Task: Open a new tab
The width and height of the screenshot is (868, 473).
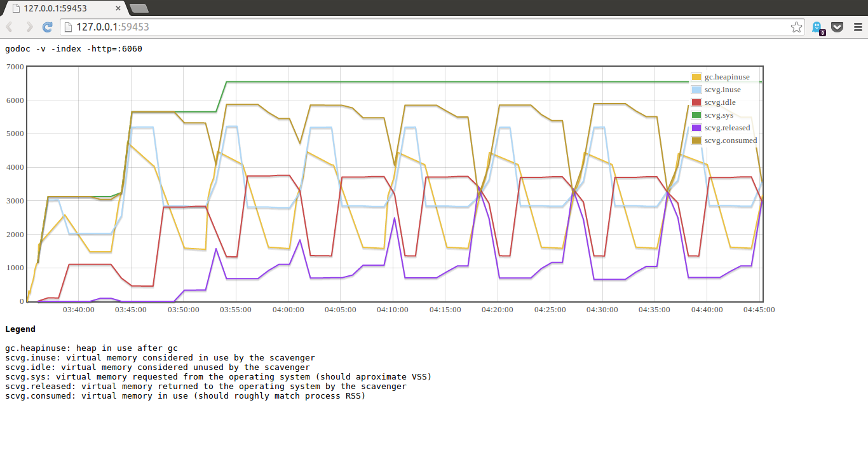Action: [139, 8]
